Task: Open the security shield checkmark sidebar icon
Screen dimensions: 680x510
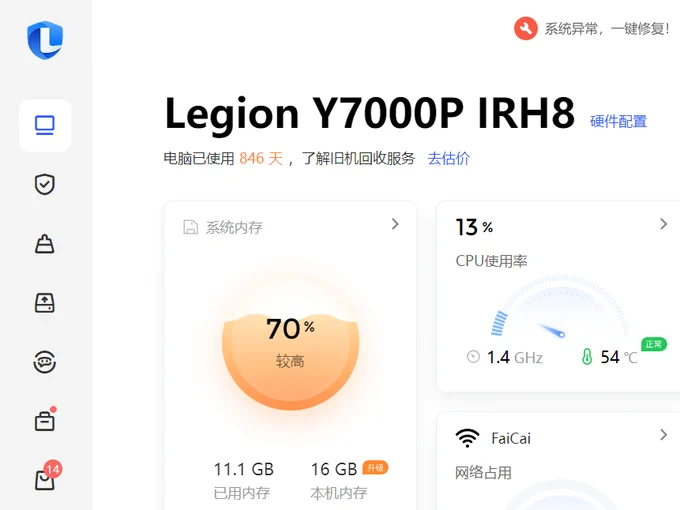Action: point(45,184)
